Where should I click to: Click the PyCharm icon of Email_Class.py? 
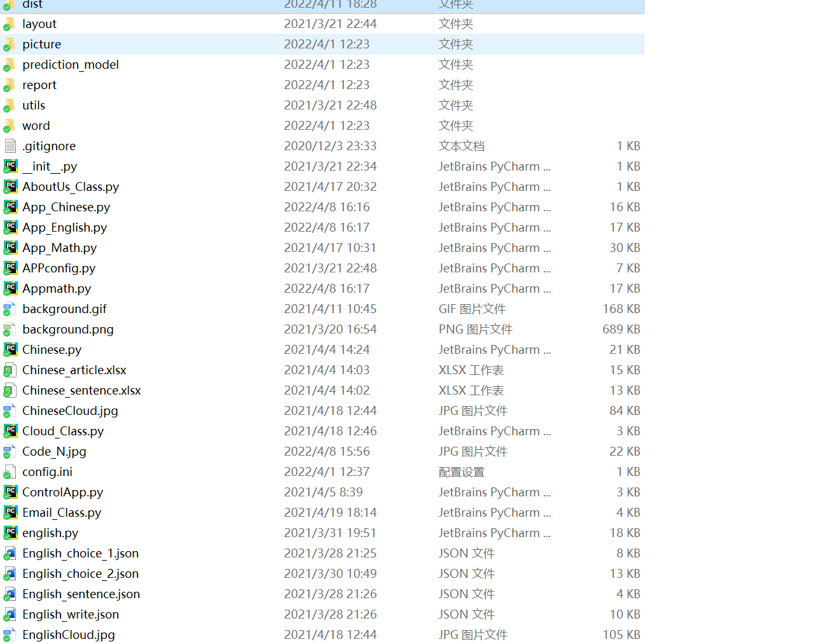coord(10,513)
